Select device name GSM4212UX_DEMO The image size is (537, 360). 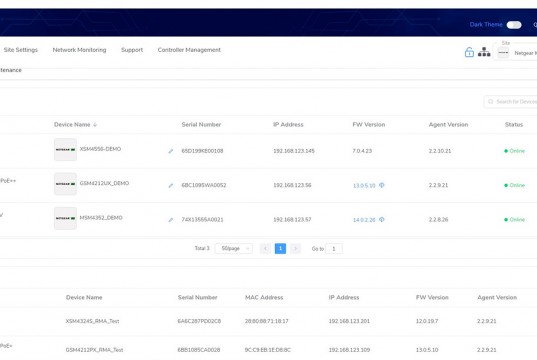click(x=104, y=183)
